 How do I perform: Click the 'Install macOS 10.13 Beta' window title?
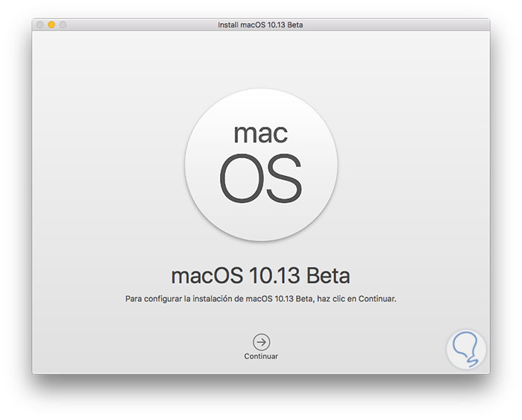pyautogui.click(x=260, y=25)
